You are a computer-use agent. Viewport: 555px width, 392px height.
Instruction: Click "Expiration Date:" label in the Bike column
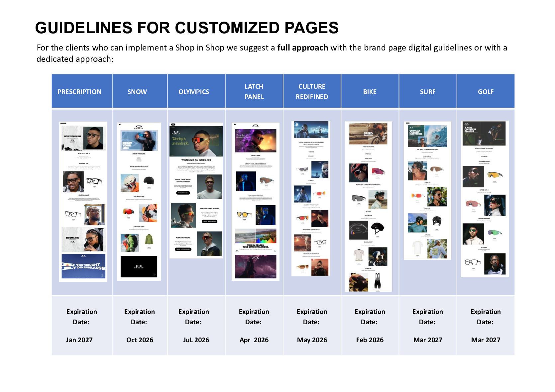370,317
